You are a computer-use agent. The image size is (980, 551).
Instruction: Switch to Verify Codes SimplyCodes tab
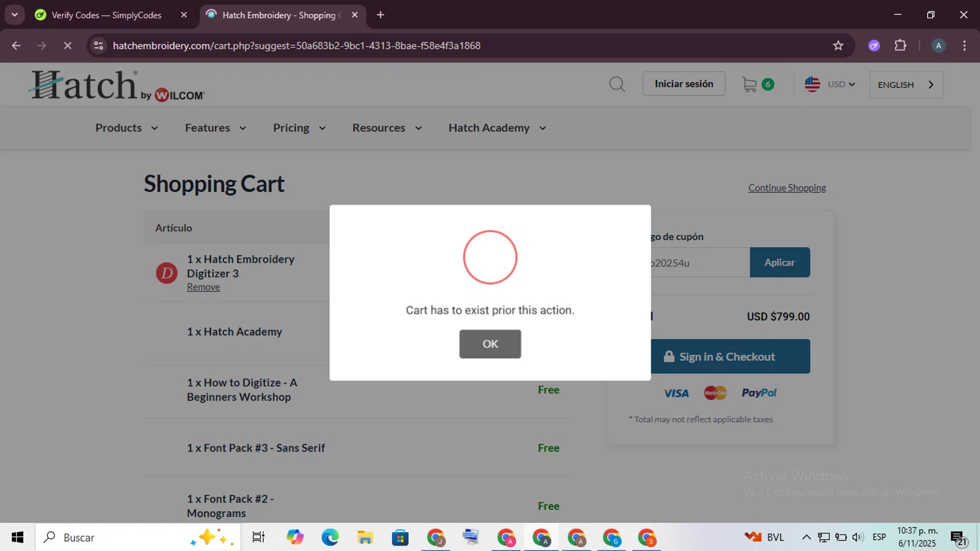click(x=106, y=15)
